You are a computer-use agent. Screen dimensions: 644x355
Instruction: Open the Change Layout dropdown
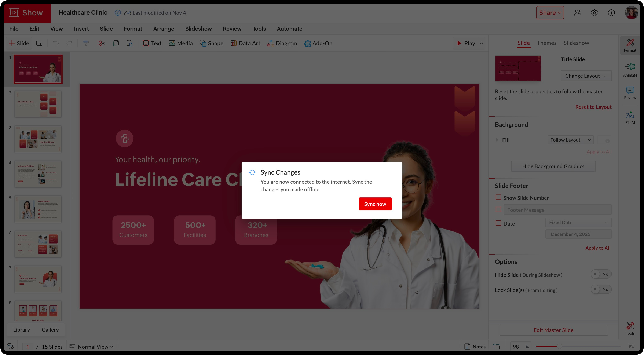click(x=586, y=76)
